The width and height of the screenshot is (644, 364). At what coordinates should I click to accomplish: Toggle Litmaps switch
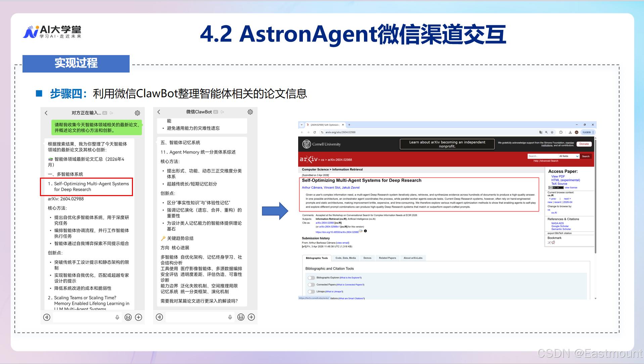point(311,291)
